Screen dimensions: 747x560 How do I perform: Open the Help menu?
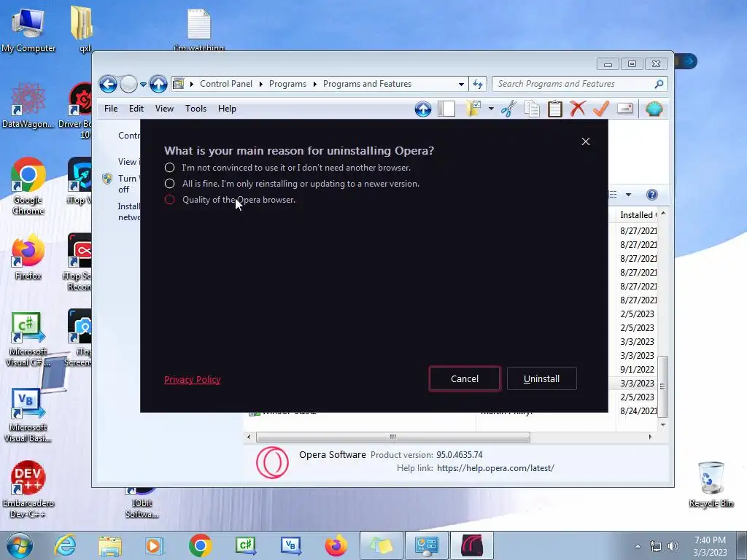228,109
